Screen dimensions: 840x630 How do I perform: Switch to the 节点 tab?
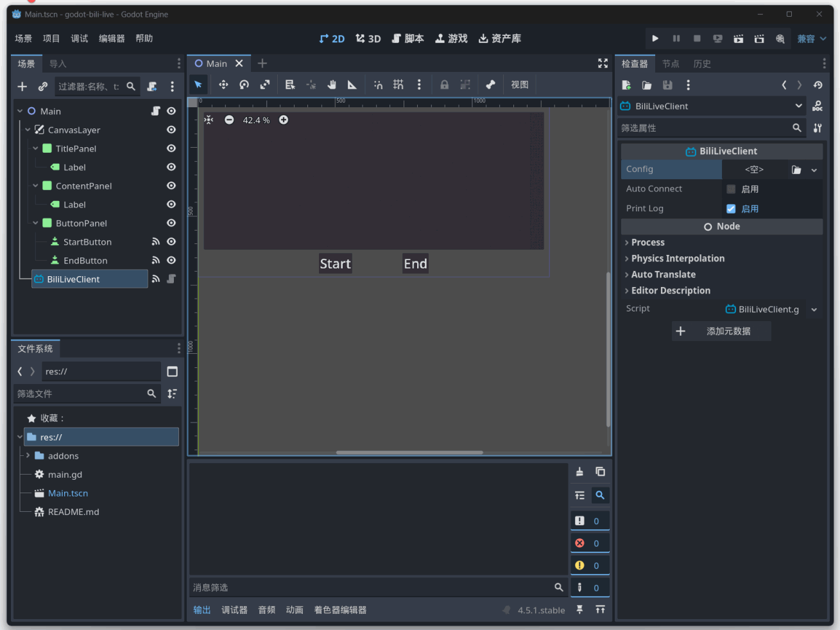tap(671, 64)
